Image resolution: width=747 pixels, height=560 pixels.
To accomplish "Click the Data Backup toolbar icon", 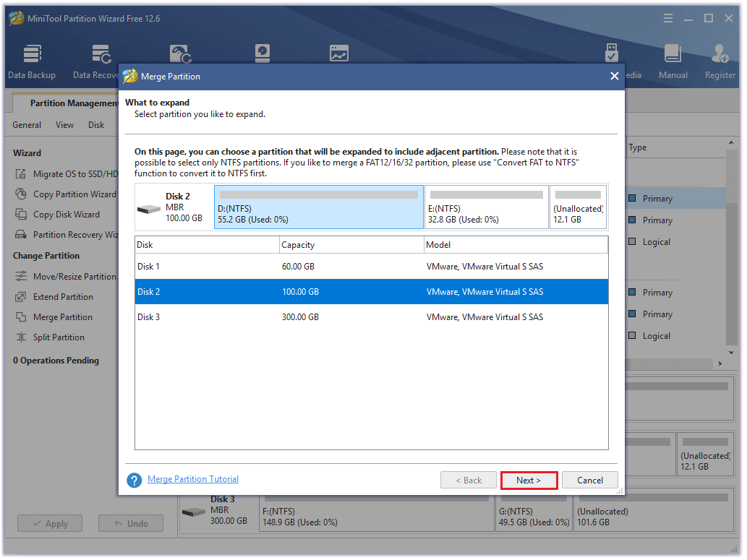I will (x=32, y=56).
